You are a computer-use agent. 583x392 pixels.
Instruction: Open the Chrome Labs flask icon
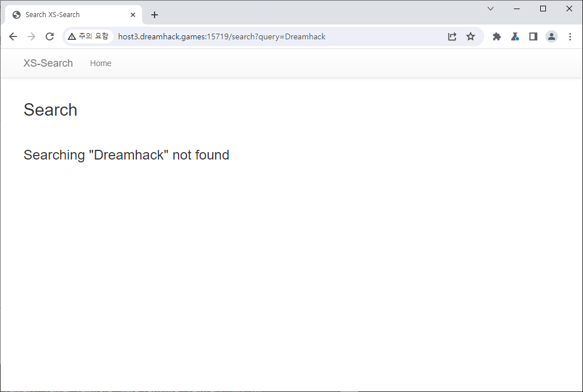(x=515, y=36)
